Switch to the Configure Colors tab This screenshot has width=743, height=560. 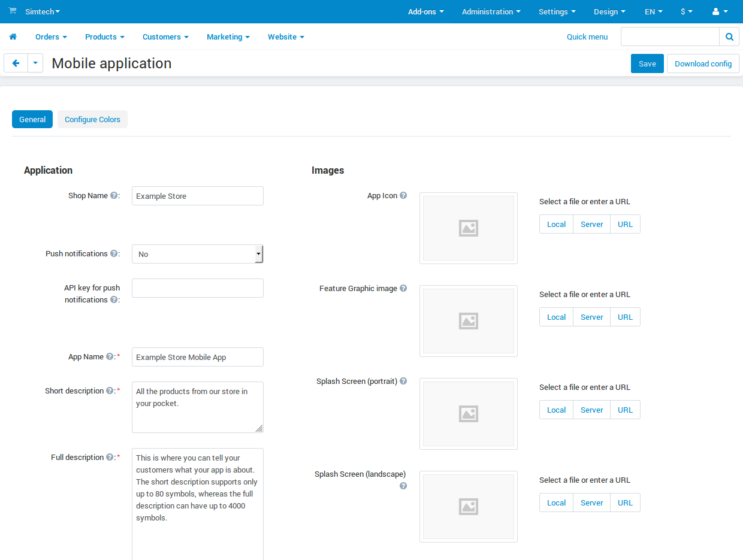[x=92, y=119]
